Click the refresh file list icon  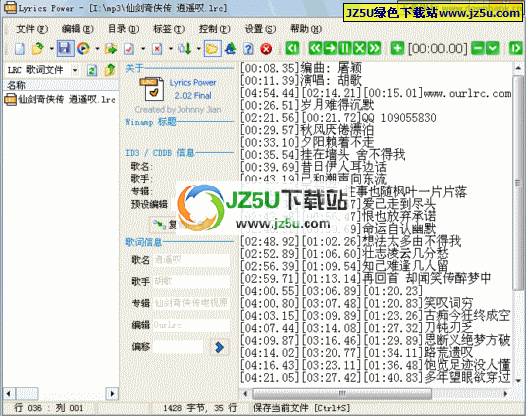click(x=92, y=70)
